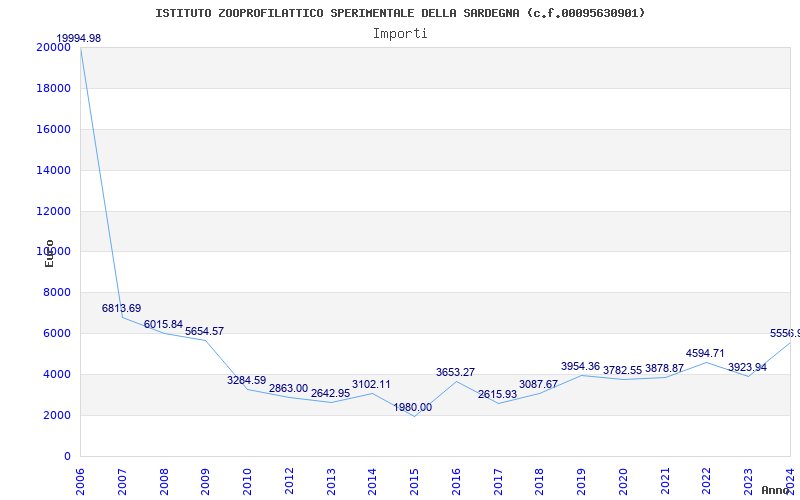Select the data label 3782.55

[622, 370]
